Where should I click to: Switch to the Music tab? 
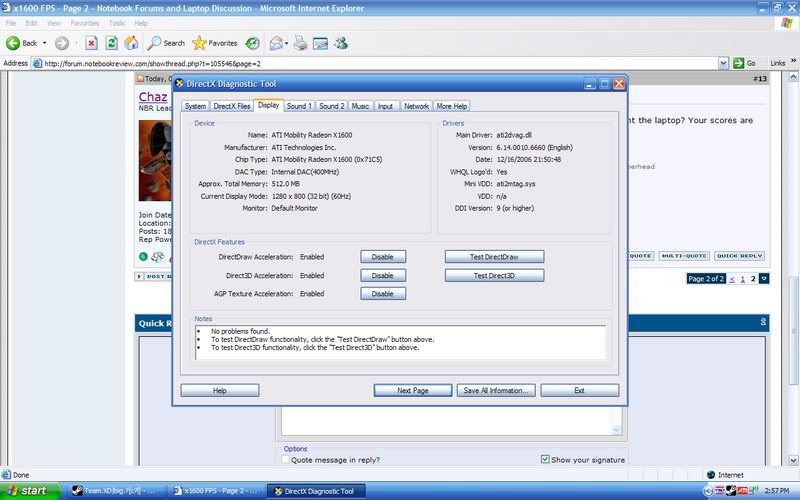tap(360, 106)
